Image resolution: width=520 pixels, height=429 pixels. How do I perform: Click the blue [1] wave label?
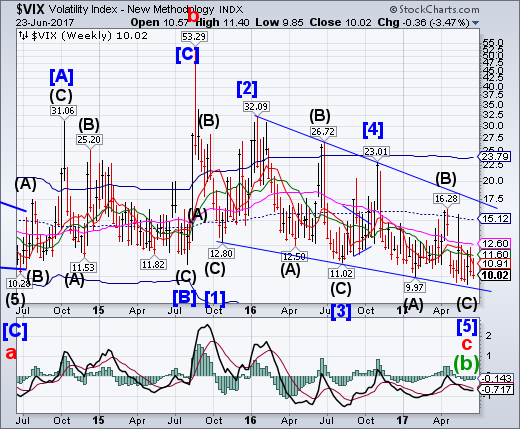point(215,298)
